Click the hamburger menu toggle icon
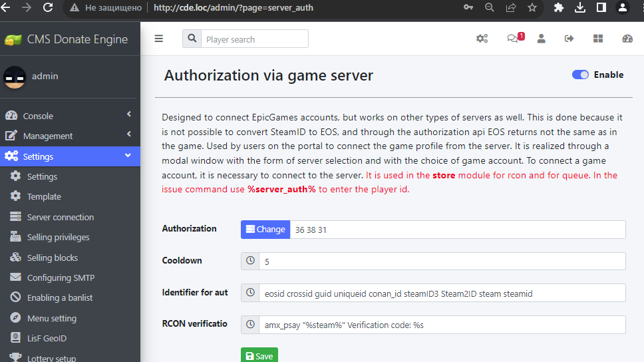The image size is (644, 362). [x=158, y=39]
